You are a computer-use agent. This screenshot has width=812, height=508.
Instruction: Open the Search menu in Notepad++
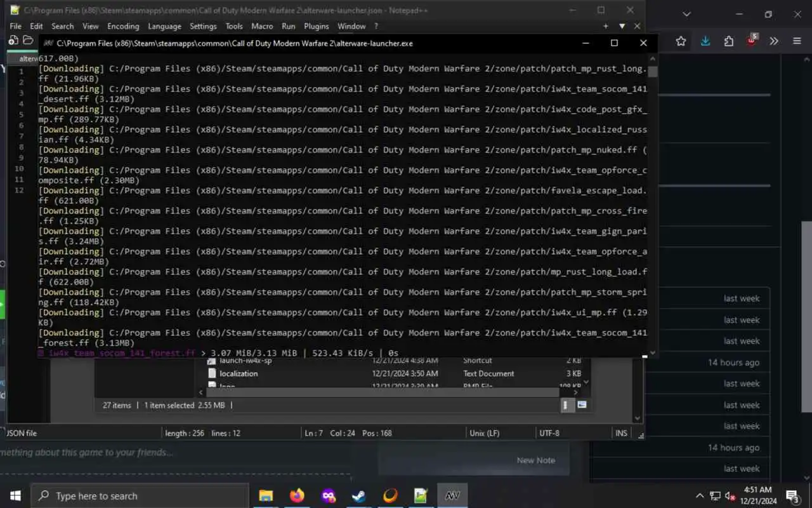coord(62,26)
